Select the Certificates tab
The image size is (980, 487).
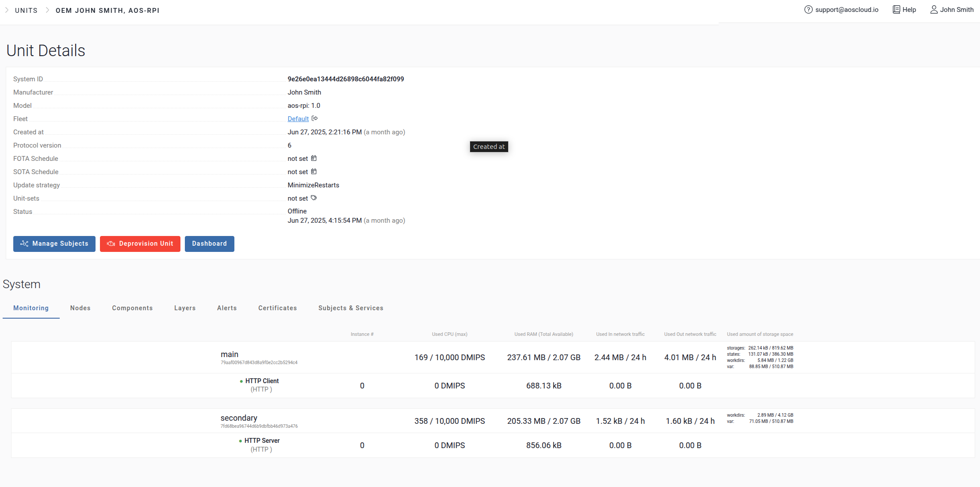tap(277, 308)
